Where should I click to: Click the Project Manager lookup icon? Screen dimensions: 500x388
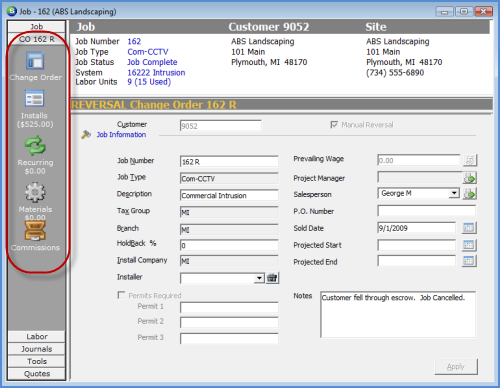(470, 178)
